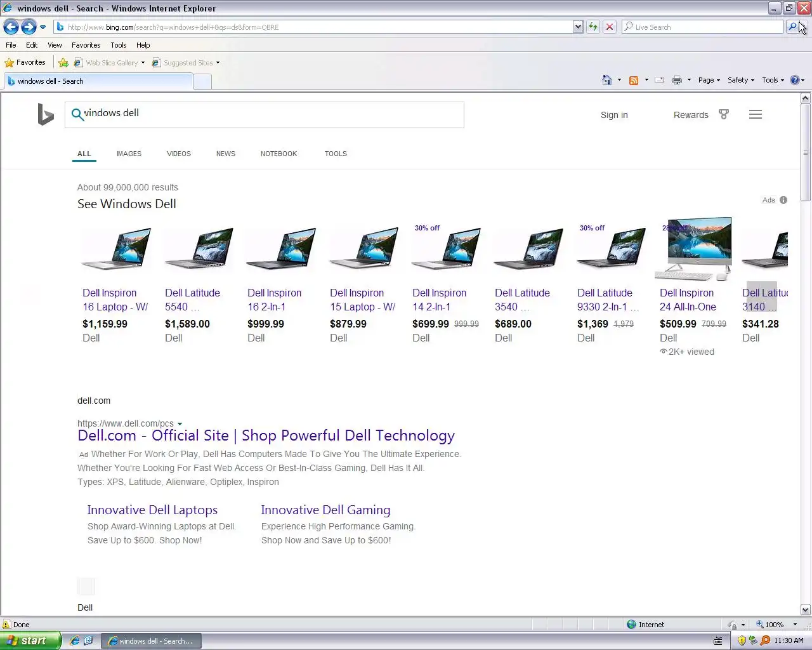Open recent pages dropdown next to Forward

pos(43,27)
